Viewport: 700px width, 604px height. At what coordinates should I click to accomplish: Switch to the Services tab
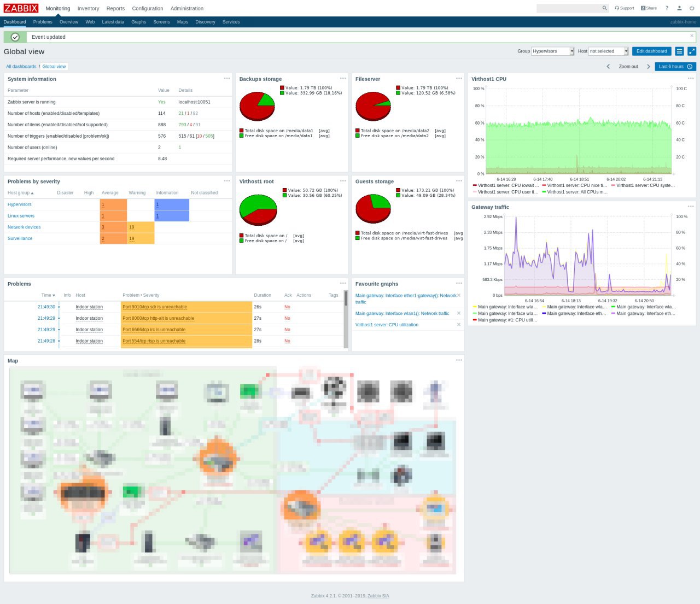[x=231, y=22]
